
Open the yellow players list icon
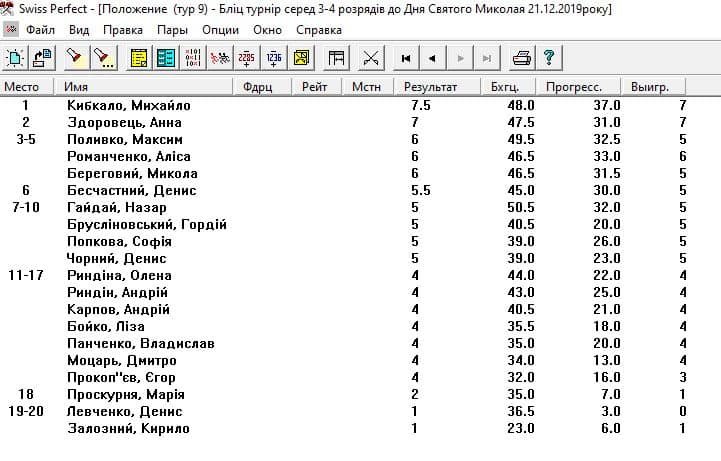pyautogui.click(x=140, y=58)
